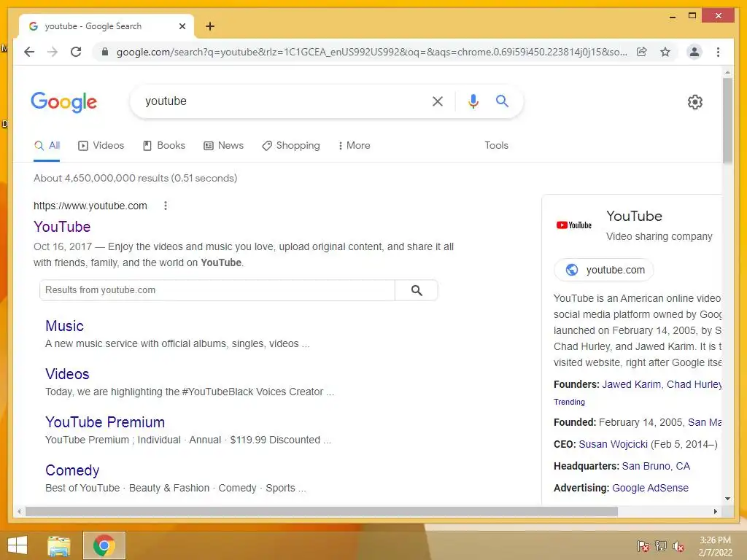The width and height of the screenshot is (747, 560).
Task: Open options dots next to youtube.com result
Action: click(x=166, y=206)
